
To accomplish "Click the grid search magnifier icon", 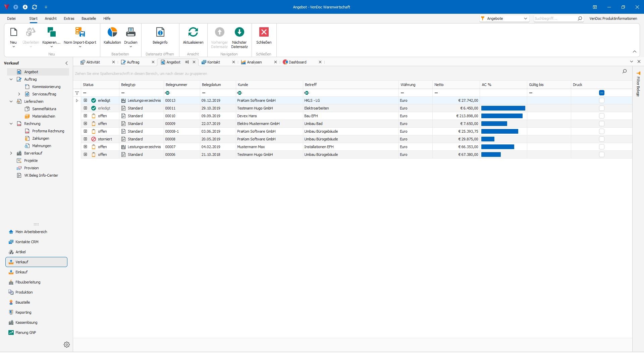I will click(625, 71).
